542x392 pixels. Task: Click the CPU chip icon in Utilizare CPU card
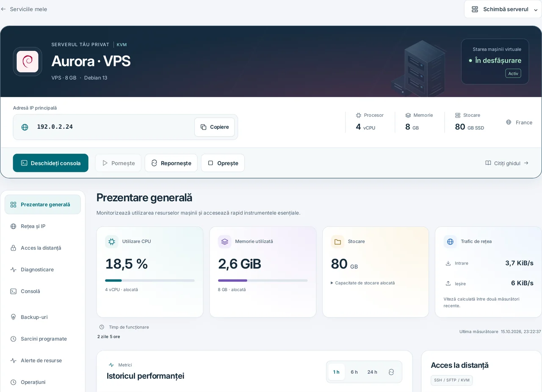112,242
